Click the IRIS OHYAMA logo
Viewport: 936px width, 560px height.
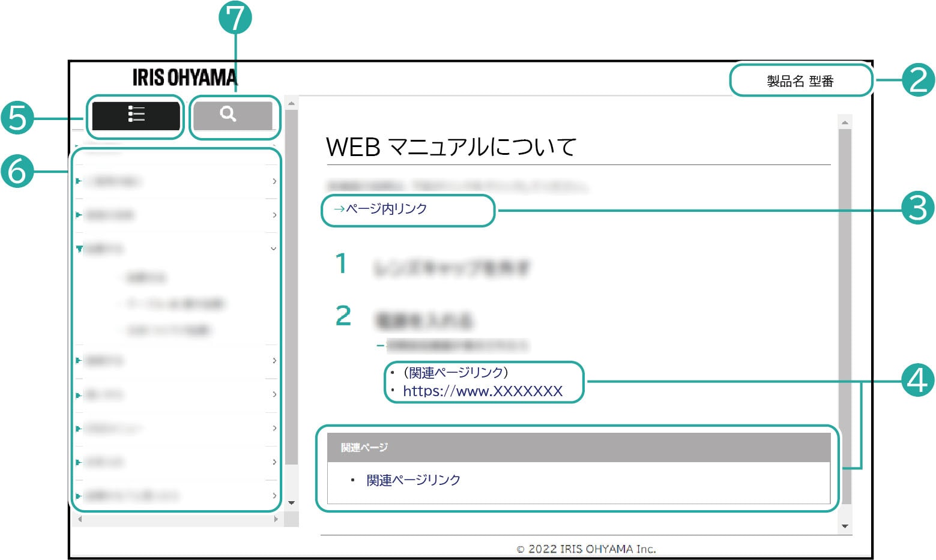pos(184,77)
